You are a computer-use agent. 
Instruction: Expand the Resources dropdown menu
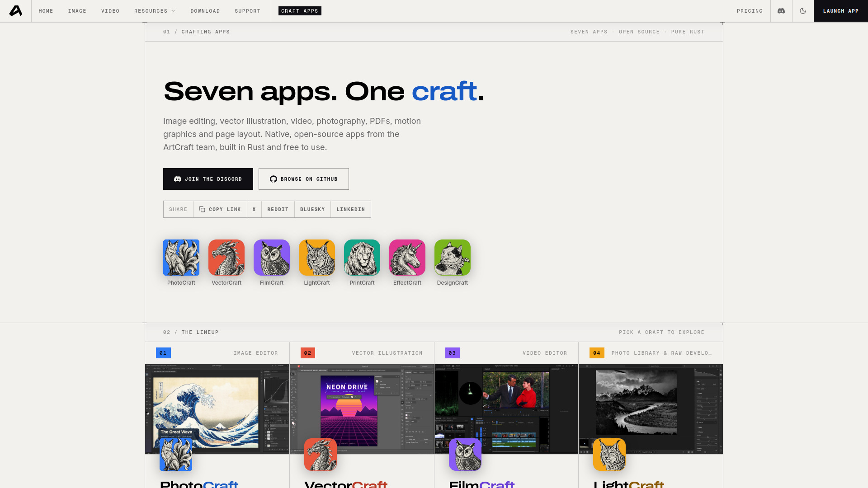point(155,11)
